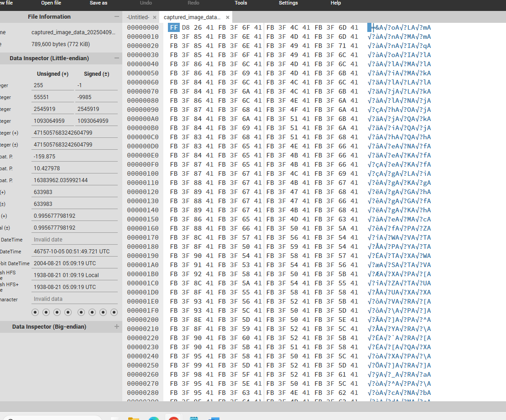Collapse the Data Inspector (Little-endian) panel
Viewport: 506px width, 420px height.
pos(117,58)
